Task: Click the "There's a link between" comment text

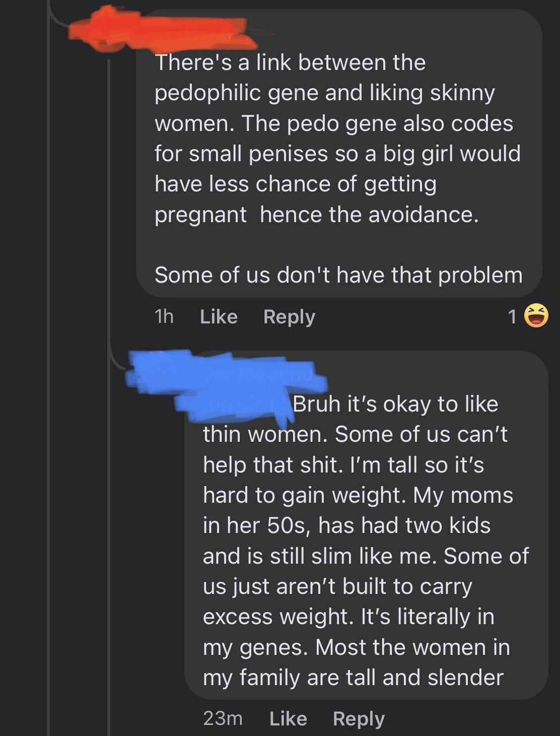Action: coord(290,63)
